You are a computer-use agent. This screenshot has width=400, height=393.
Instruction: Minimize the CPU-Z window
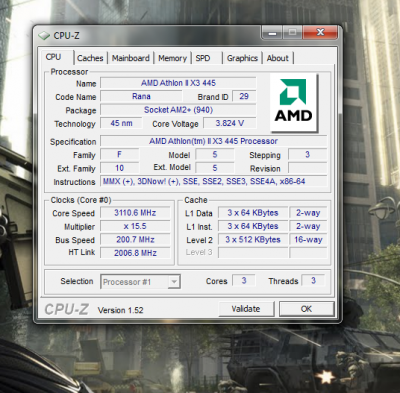[273, 33]
